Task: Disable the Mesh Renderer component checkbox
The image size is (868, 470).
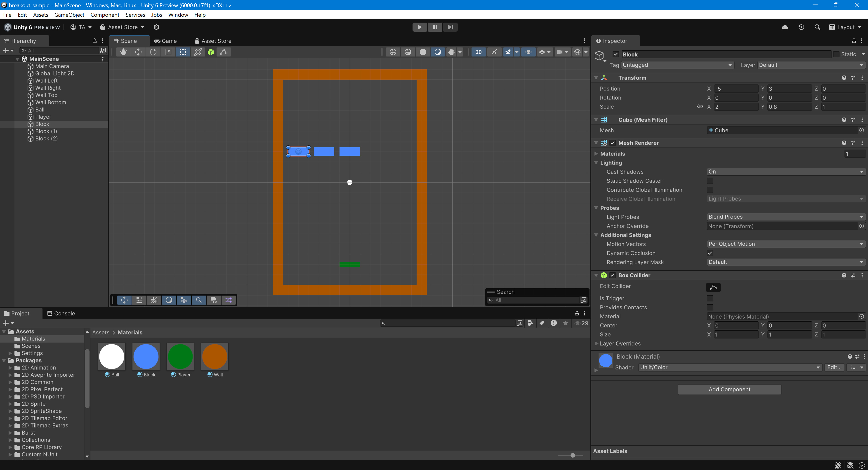Action: pyautogui.click(x=613, y=143)
